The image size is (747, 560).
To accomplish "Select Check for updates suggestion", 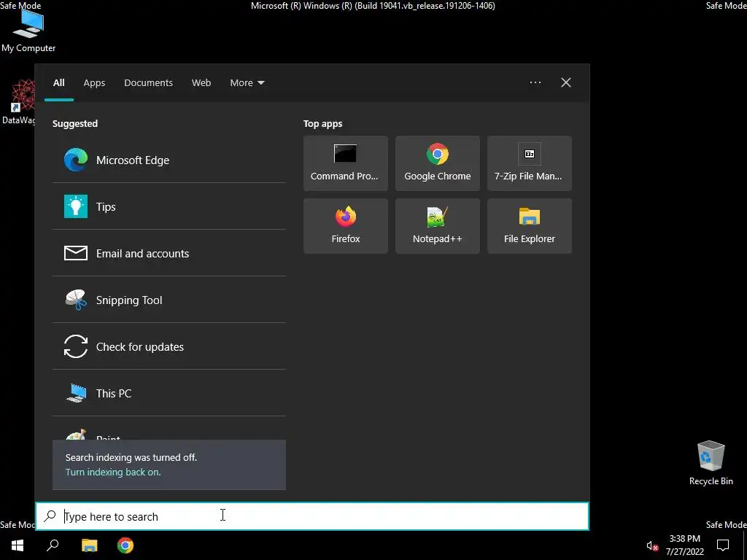I will pos(169,346).
